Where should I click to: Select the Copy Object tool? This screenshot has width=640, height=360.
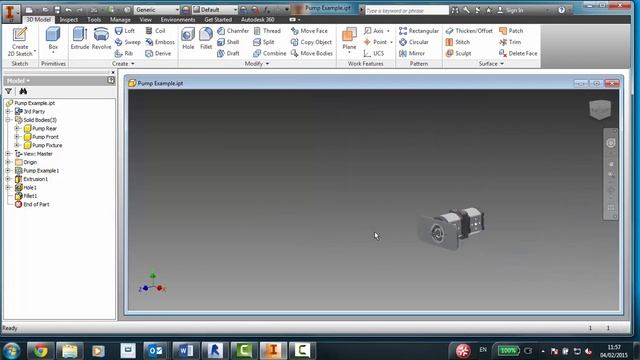[311, 42]
